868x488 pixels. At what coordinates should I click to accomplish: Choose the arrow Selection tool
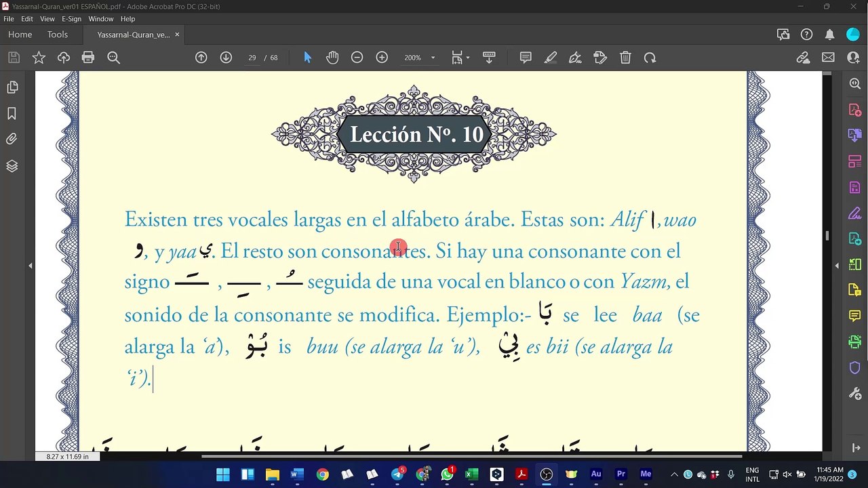[307, 58]
